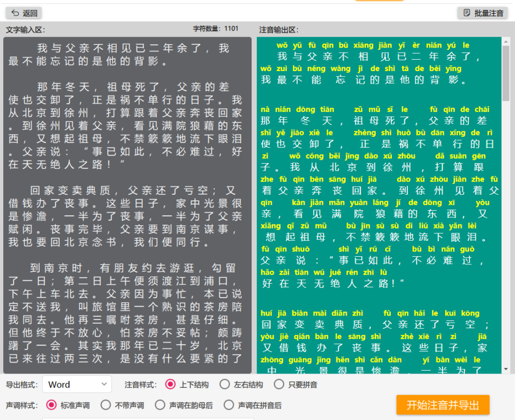Open 批量注音 batch annotation
Image resolution: width=515 pixels, height=420 pixels.
[483, 13]
